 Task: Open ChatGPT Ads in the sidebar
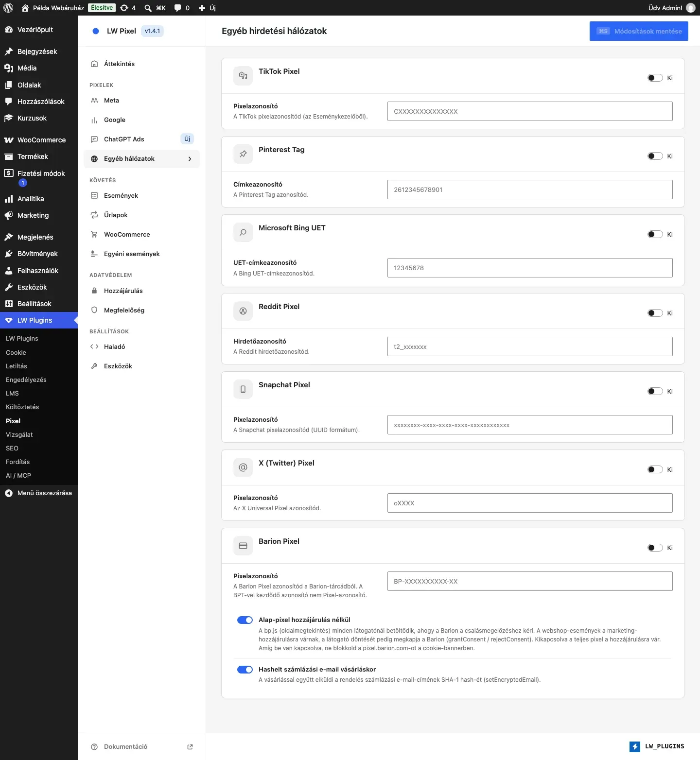coord(142,139)
